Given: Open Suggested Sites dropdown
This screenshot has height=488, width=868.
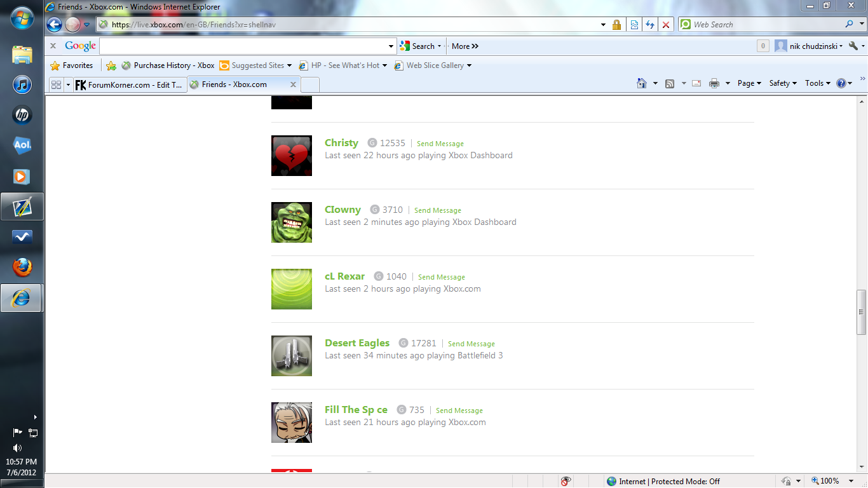Looking at the screenshot, I should click(289, 65).
